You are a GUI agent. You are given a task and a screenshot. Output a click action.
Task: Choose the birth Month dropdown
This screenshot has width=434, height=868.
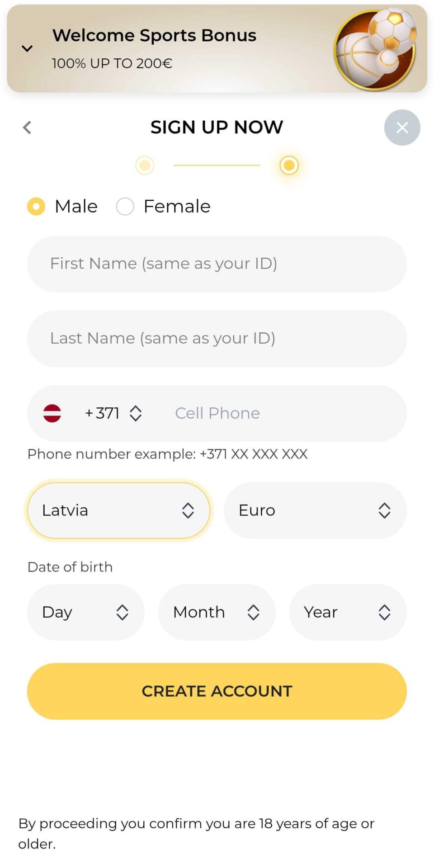217,612
